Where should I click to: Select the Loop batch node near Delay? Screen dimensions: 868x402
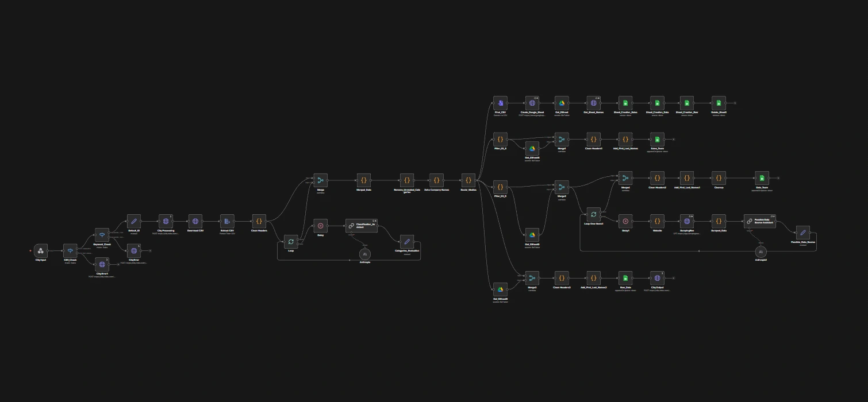pyautogui.click(x=291, y=242)
